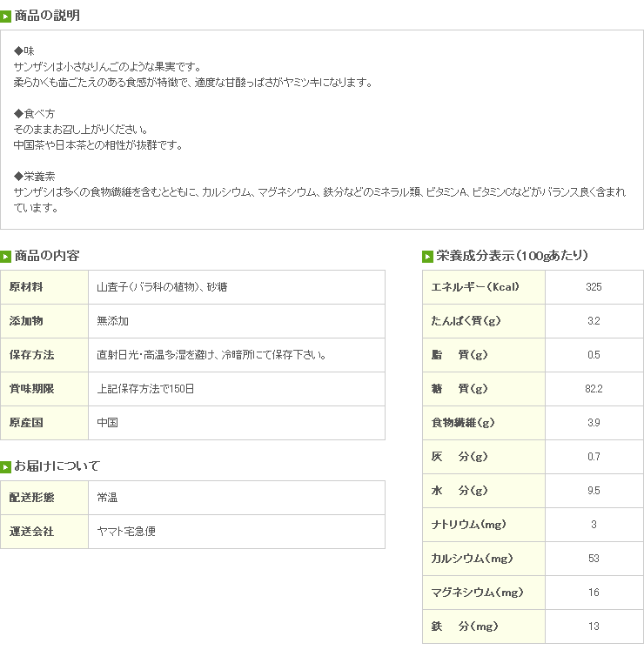Click the 保存方法 label cell
The image size is (644, 650).
[44, 355]
